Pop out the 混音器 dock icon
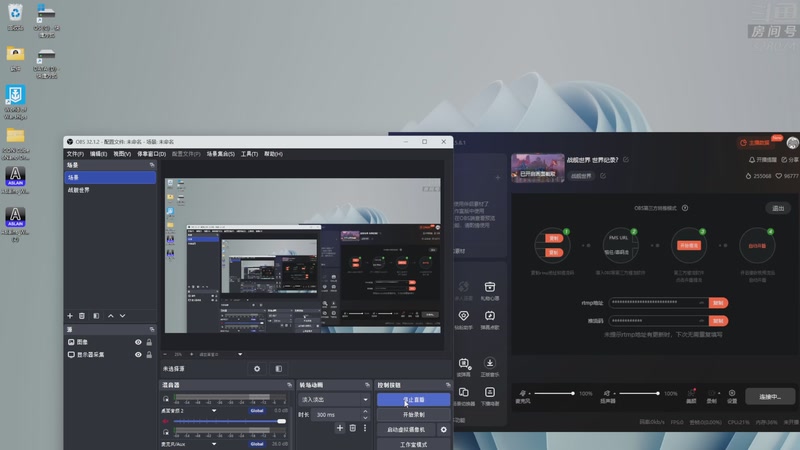 289,385
